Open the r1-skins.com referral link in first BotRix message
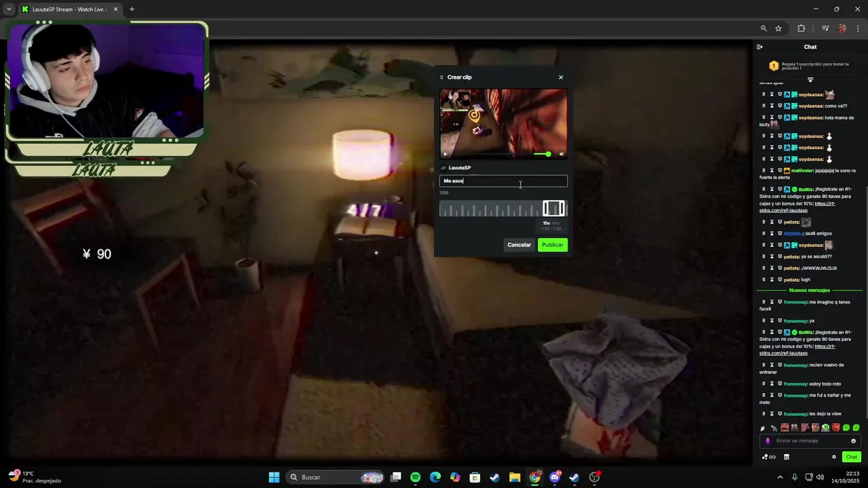The width and height of the screenshot is (868, 488). [797, 207]
